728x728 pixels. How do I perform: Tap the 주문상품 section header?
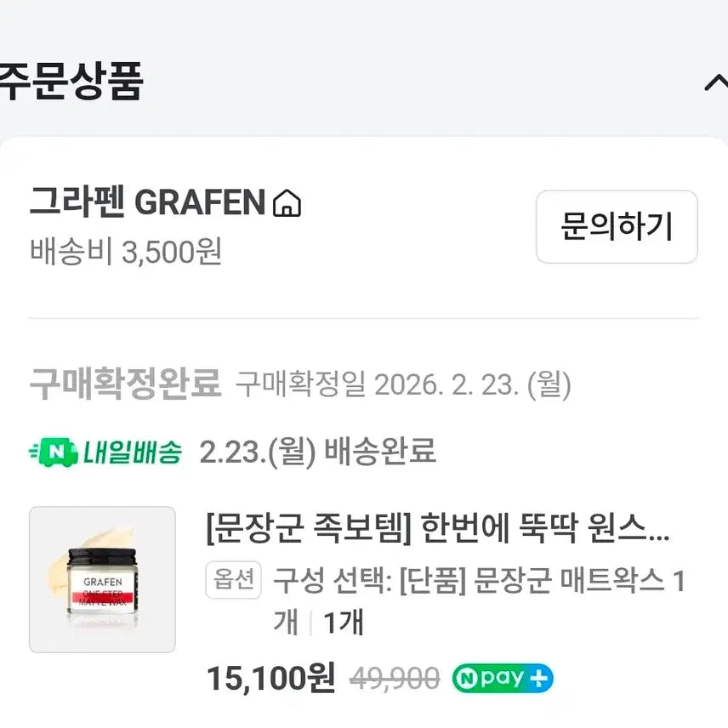coord(71,82)
